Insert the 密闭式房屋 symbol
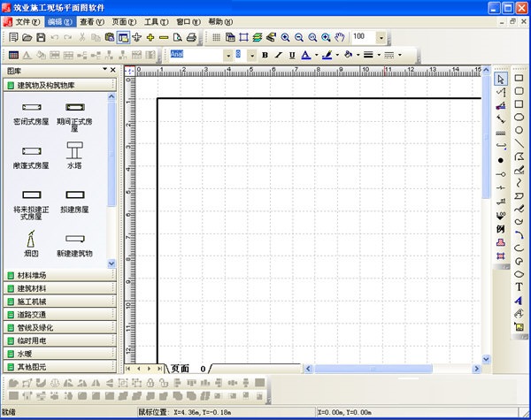This screenshot has width=531, height=420. pos(31,114)
